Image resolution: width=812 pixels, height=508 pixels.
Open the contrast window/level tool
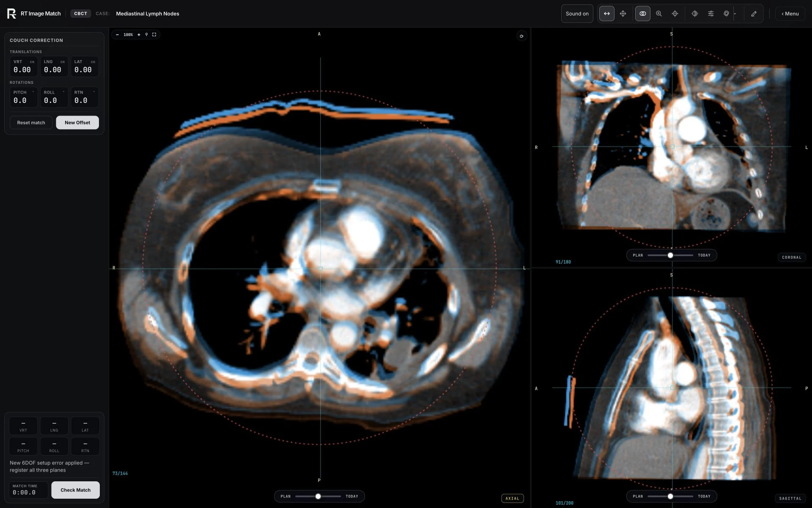pos(694,14)
